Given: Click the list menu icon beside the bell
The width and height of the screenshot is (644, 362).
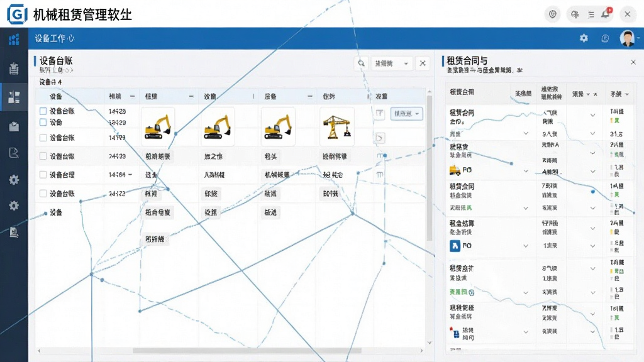Looking at the screenshot, I should pyautogui.click(x=591, y=15).
